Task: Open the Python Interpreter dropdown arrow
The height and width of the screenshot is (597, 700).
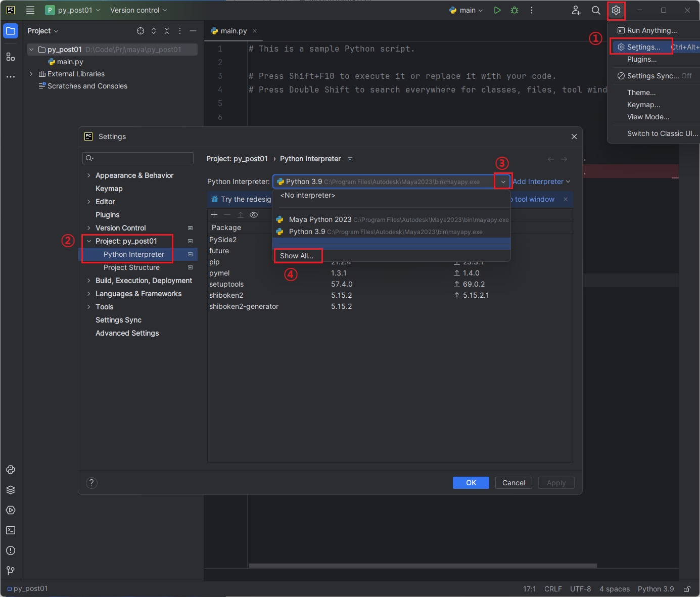Action: tap(503, 181)
